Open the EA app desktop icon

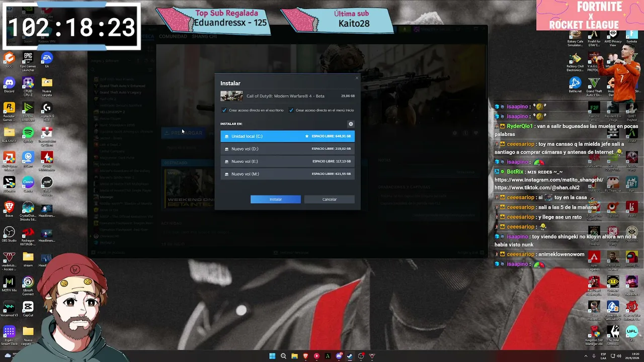(x=47, y=60)
